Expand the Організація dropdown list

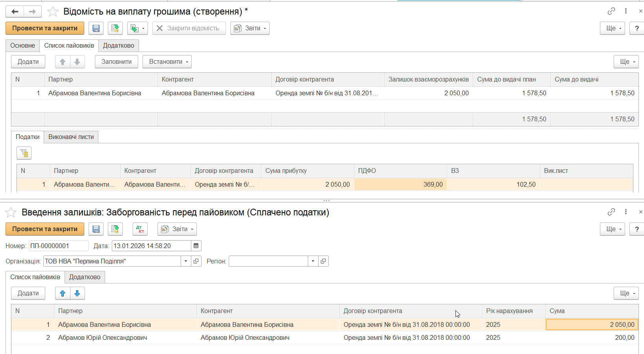click(186, 261)
